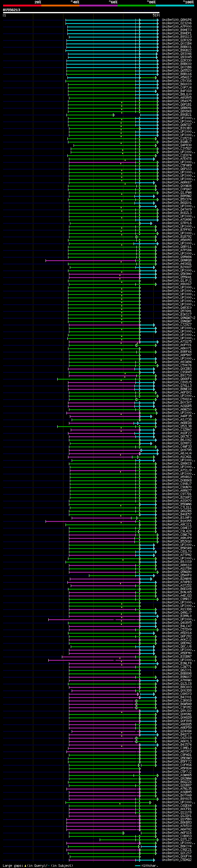Select hit label UniRef100_Q54975
This screenshot has width=197, height=868.
tap(177, 101)
